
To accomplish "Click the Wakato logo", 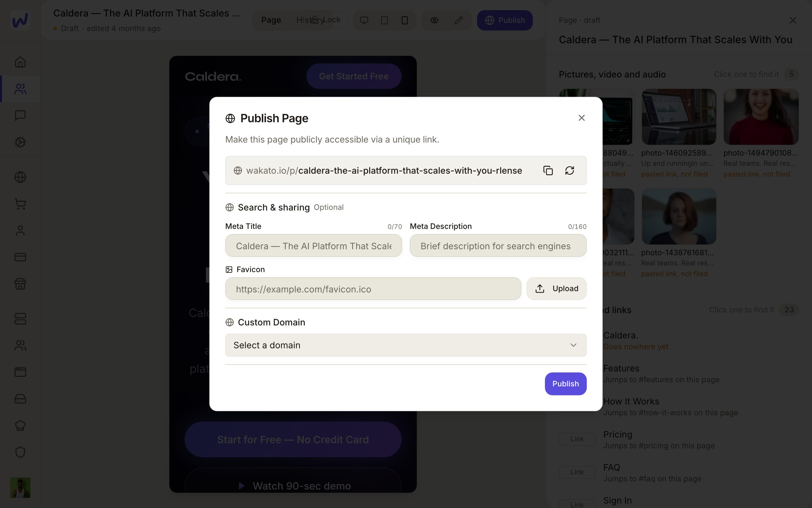I will (20, 20).
